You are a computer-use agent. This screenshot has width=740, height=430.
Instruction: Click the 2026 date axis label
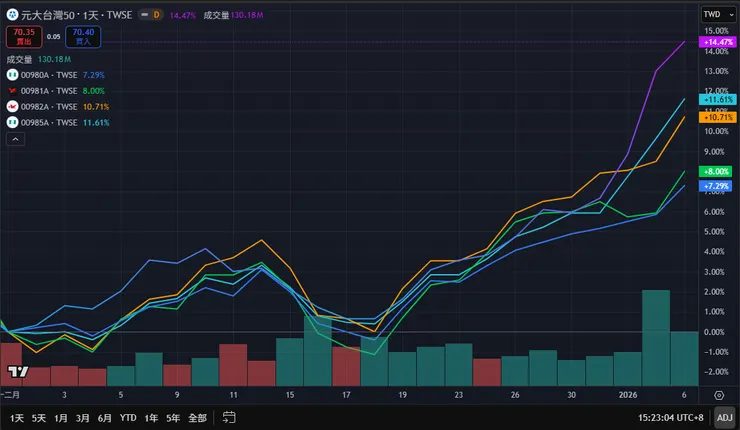(628, 395)
